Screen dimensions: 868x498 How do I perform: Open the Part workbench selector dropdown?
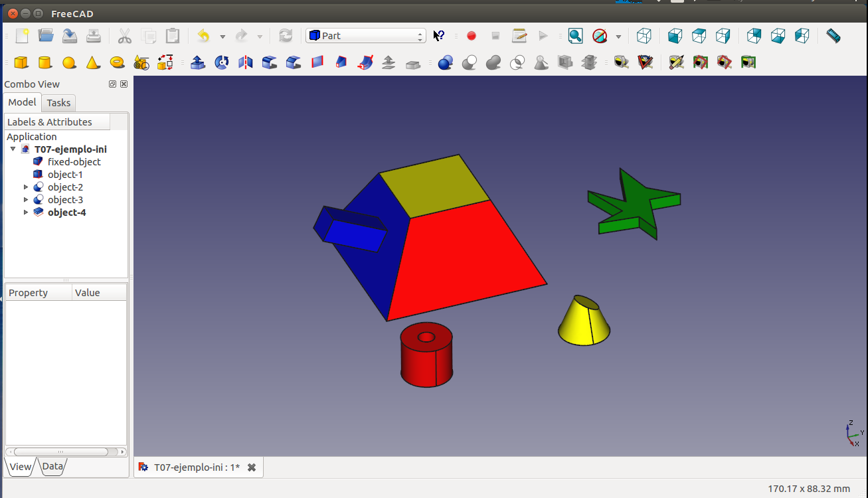pos(365,36)
